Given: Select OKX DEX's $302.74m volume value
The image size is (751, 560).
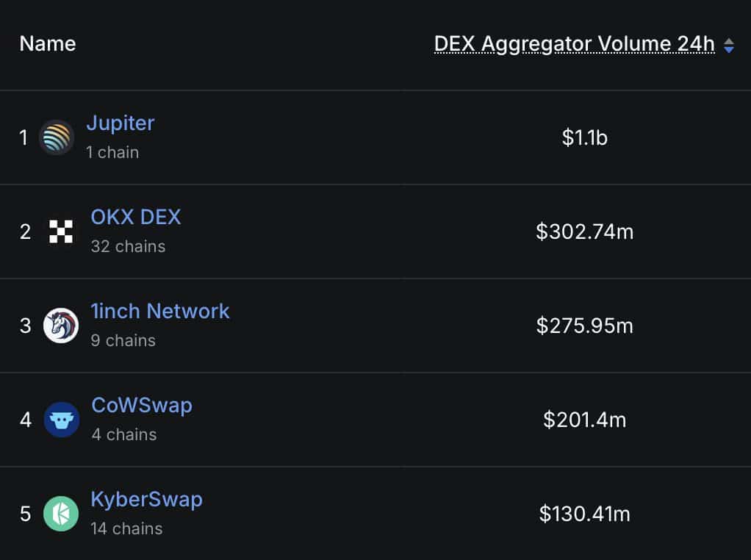Looking at the screenshot, I should point(584,231).
